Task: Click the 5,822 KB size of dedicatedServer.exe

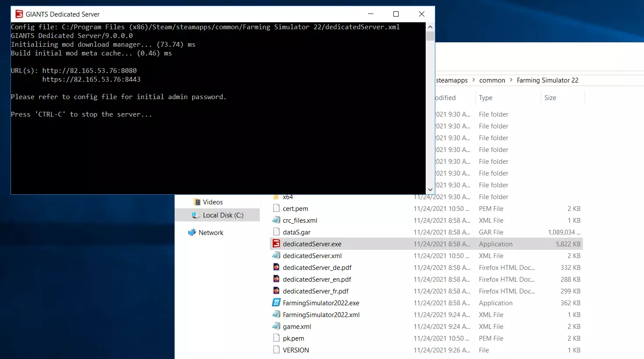Action: [x=568, y=244]
